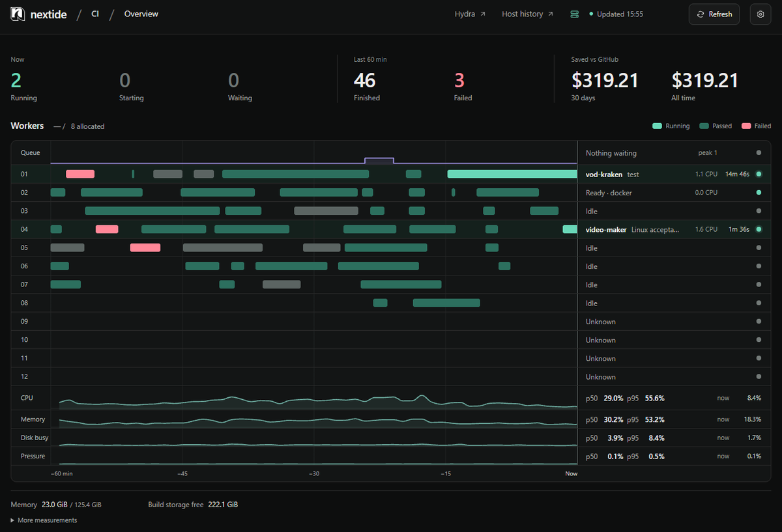Click the nextide logo icon

coord(18,14)
